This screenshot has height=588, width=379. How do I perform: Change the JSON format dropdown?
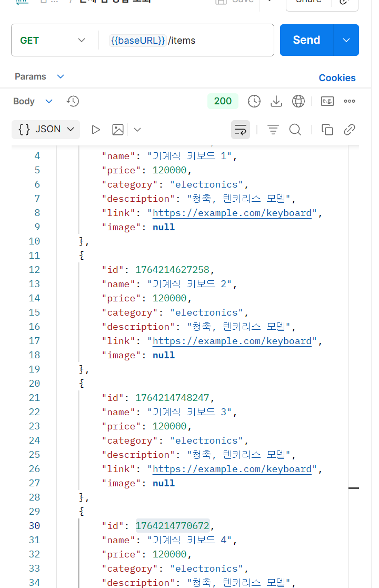tap(46, 130)
